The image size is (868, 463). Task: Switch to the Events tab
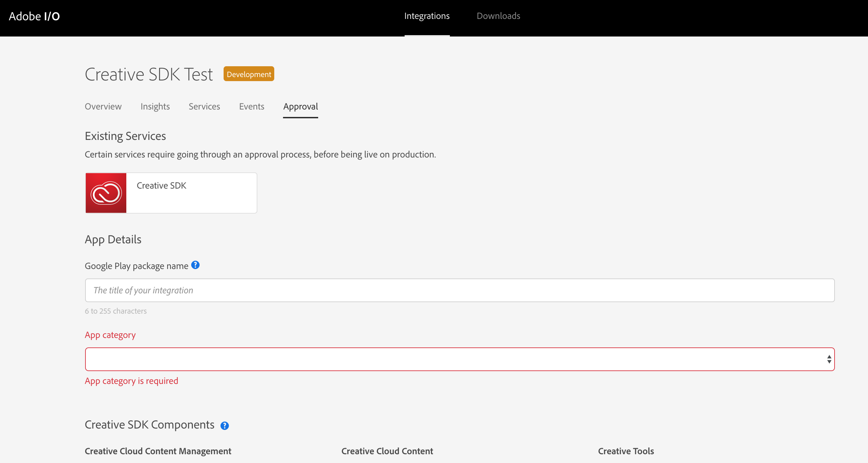[x=252, y=106]
